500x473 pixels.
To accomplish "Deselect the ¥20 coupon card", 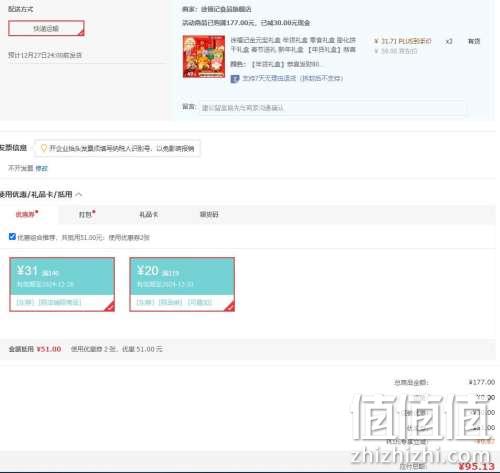I will coord(182,284).
